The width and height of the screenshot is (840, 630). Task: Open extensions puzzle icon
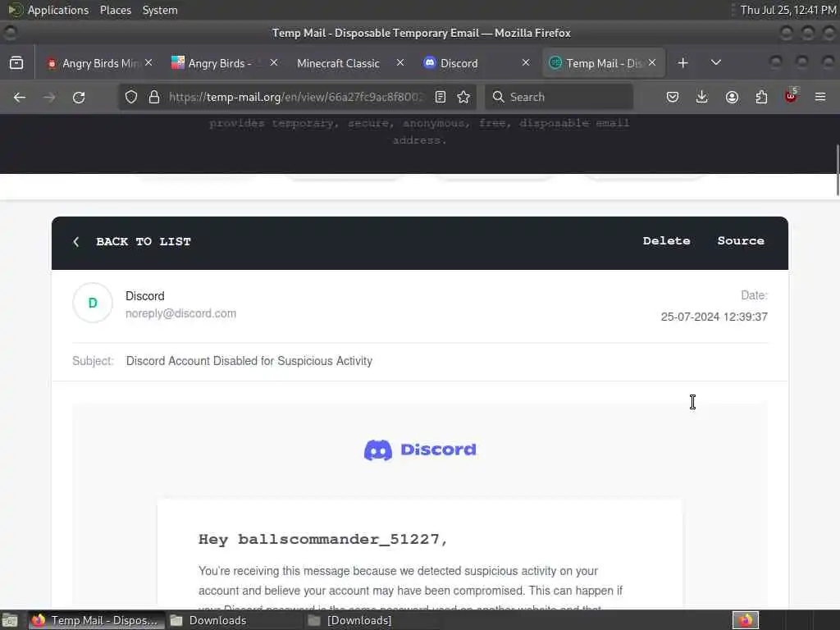(x=761, y=97)
